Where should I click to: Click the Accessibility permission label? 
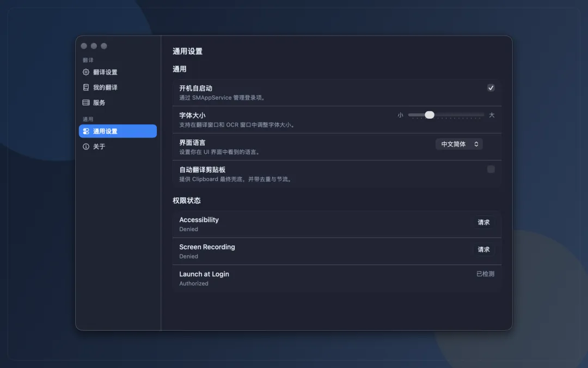(199, 220)
